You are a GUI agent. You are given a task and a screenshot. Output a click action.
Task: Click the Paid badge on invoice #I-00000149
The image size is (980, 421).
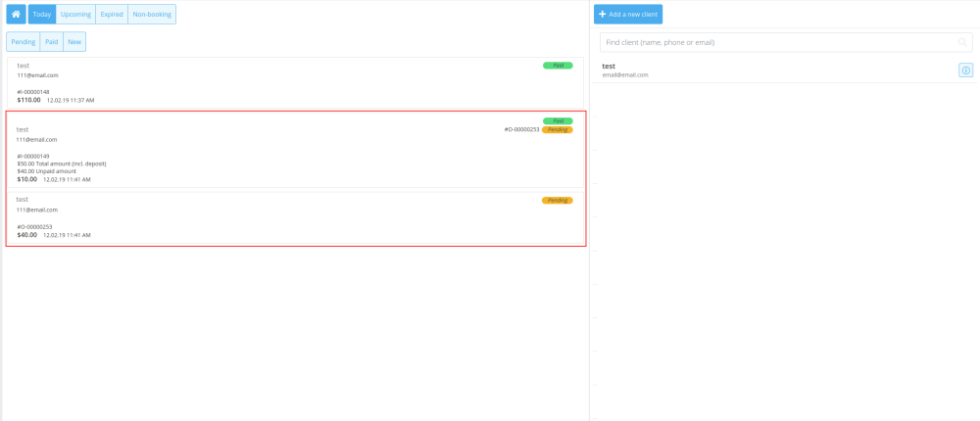[557, 120]
